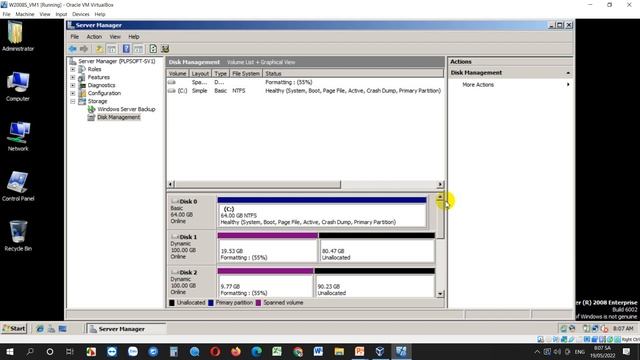
Task: Open Firefox from the Windows taskbar
Action: click(236, 351)
